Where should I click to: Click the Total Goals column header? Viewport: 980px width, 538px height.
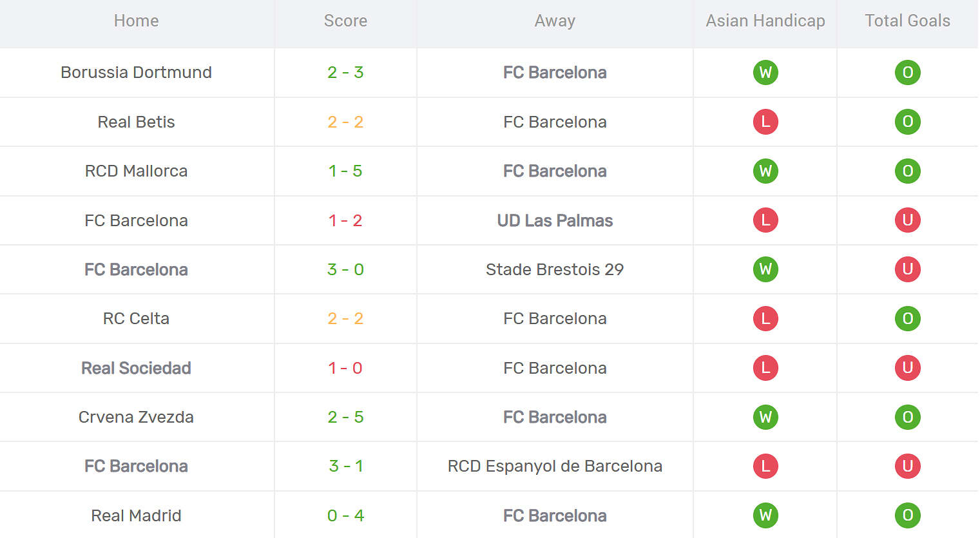(x=907, y=21)
